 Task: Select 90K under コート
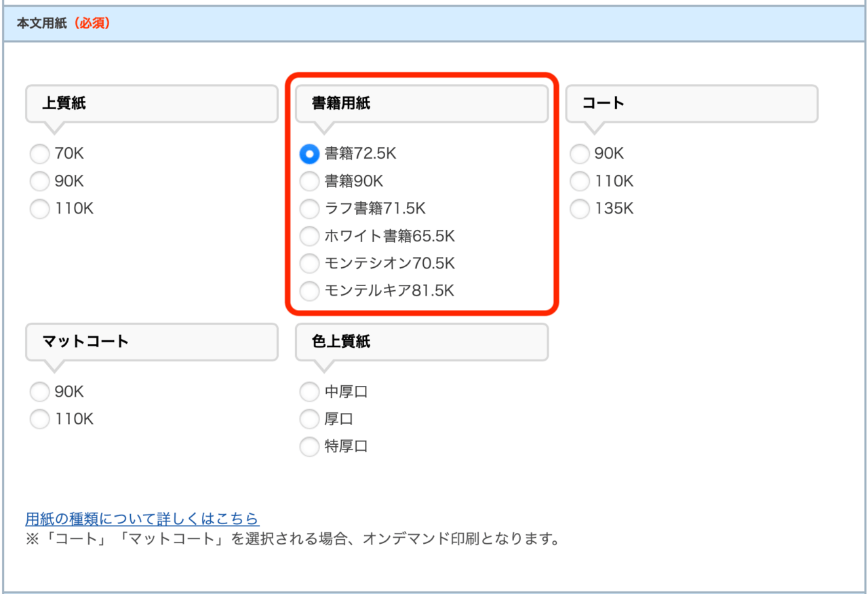point(580,155)
